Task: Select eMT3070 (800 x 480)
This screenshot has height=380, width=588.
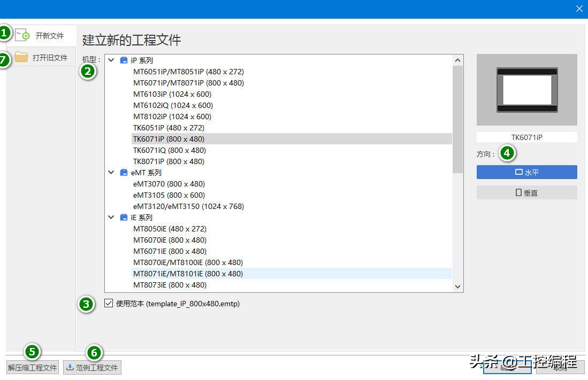Action: coord(169,184)
